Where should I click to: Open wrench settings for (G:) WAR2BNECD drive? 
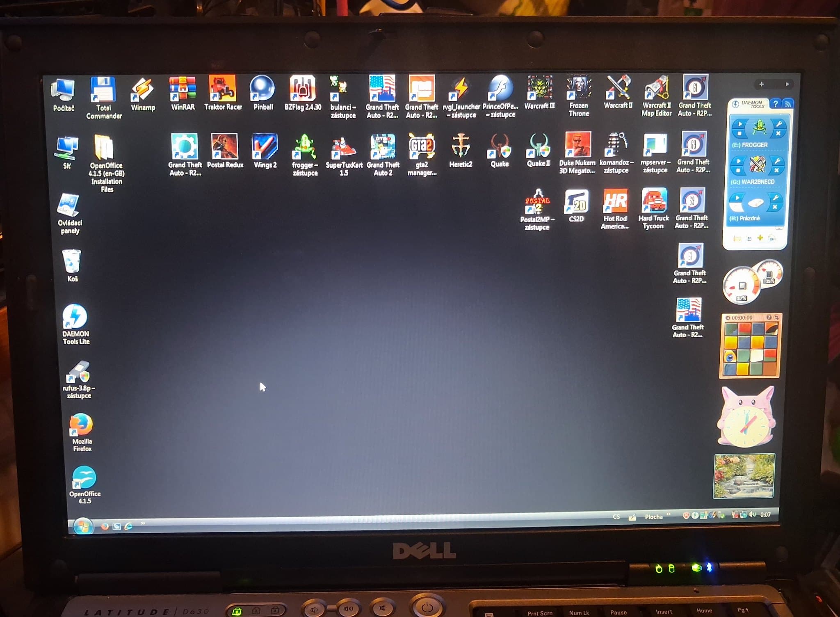(x=778, y=161)
